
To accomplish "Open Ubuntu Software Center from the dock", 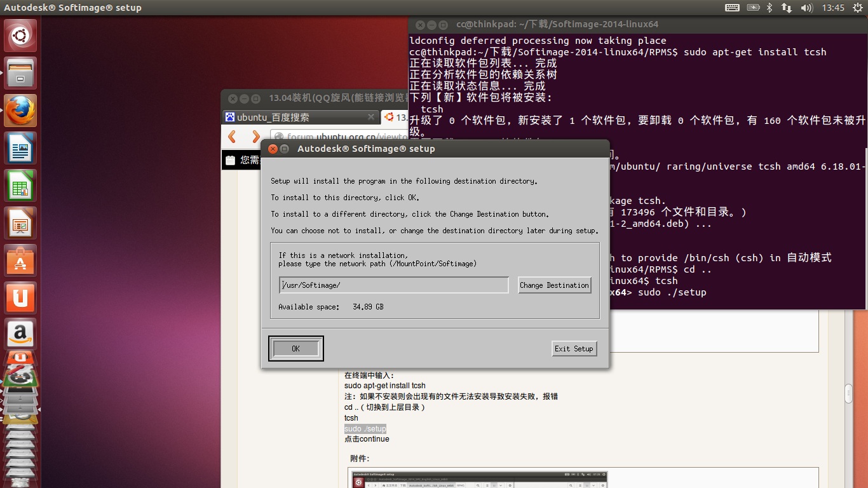I will click(x=20, y=261).
